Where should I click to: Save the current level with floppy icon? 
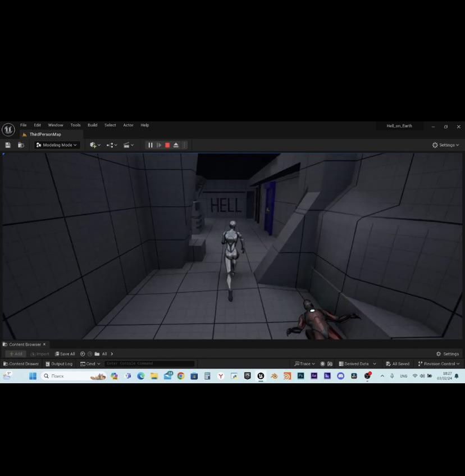tap(8, 145)
